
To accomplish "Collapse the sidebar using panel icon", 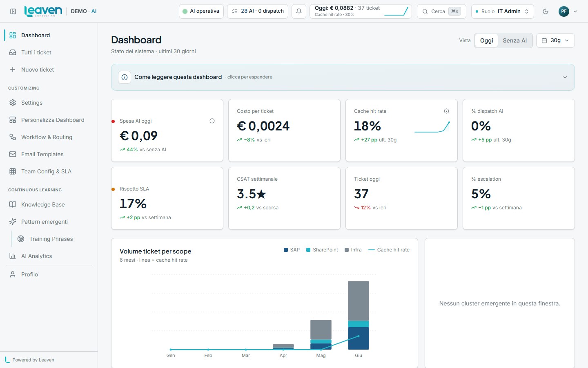I will [13, 11].
